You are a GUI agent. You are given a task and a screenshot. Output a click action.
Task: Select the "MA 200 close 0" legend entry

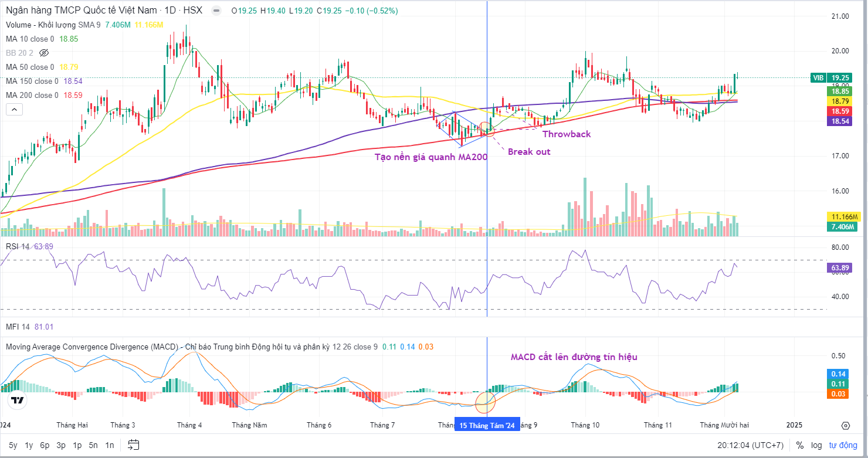click(32, 95)
